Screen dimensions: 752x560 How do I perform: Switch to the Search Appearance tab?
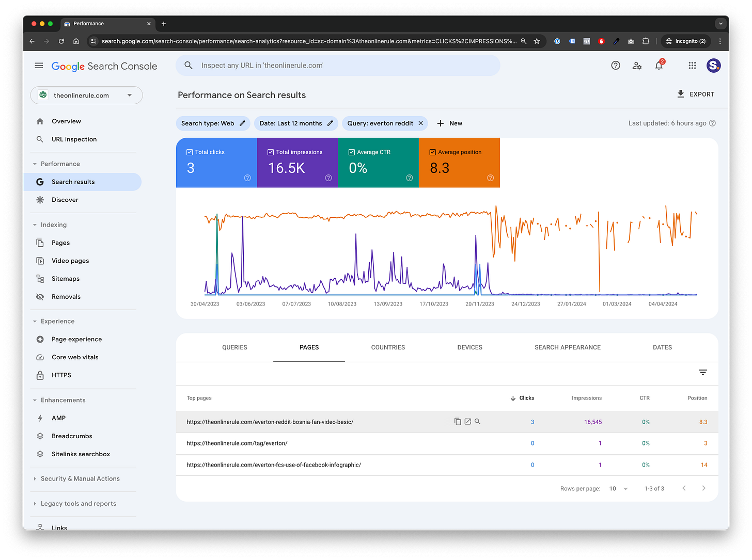coord(568,347)
